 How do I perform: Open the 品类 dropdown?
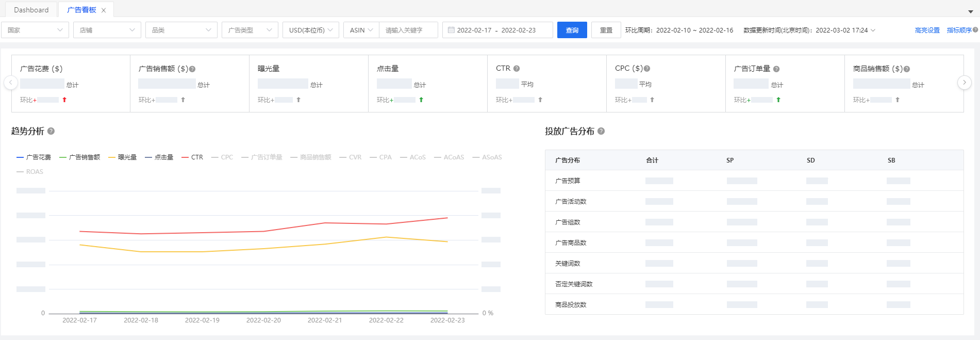coord(181,30)
